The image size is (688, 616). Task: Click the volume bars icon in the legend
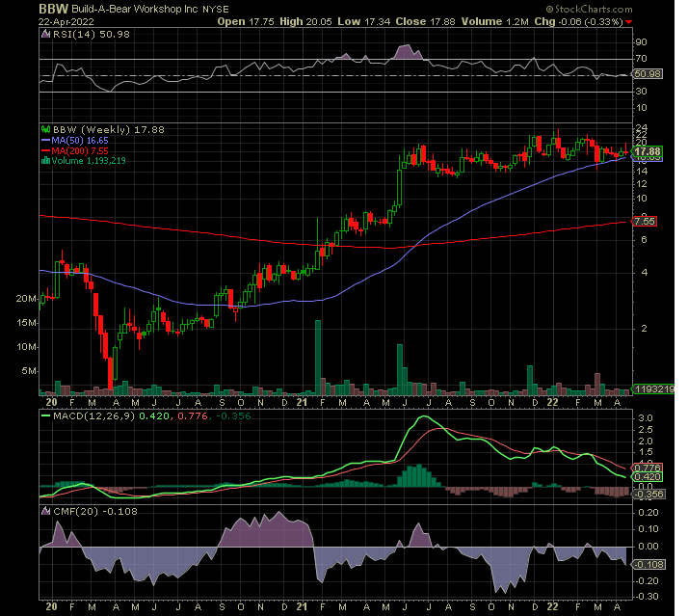pyautogui.click(x=45, y=161)
